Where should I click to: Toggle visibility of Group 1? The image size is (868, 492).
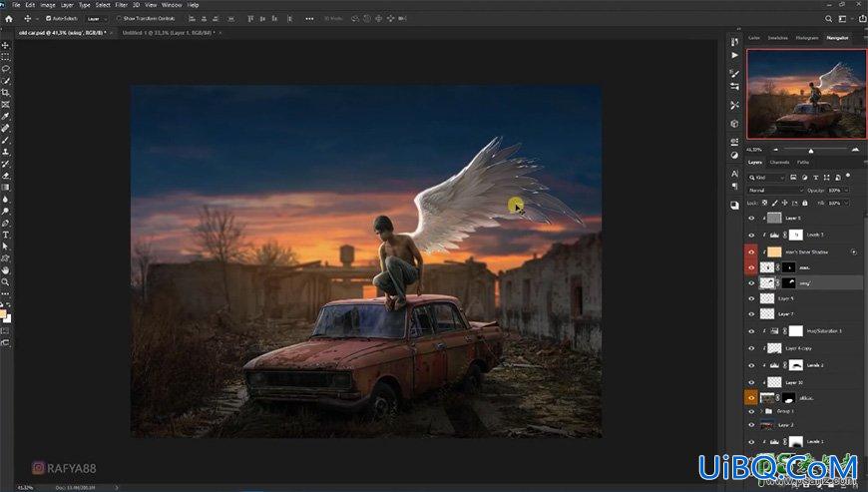pyautogui.click(x=751, y=412)
